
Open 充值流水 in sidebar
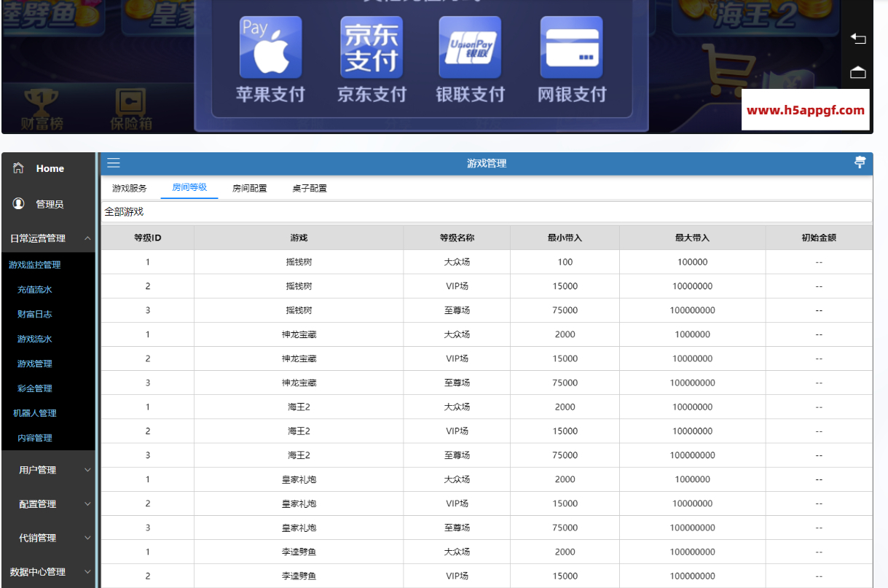35,290
